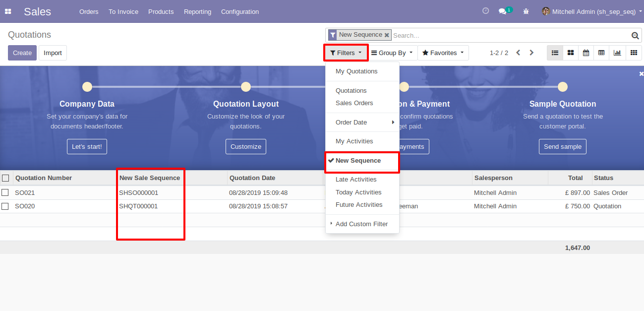Image resolution: width=644 pixels, height=311 pixels.
Task: Open the Mitchell Admin user menu
Action: [592, 11]
